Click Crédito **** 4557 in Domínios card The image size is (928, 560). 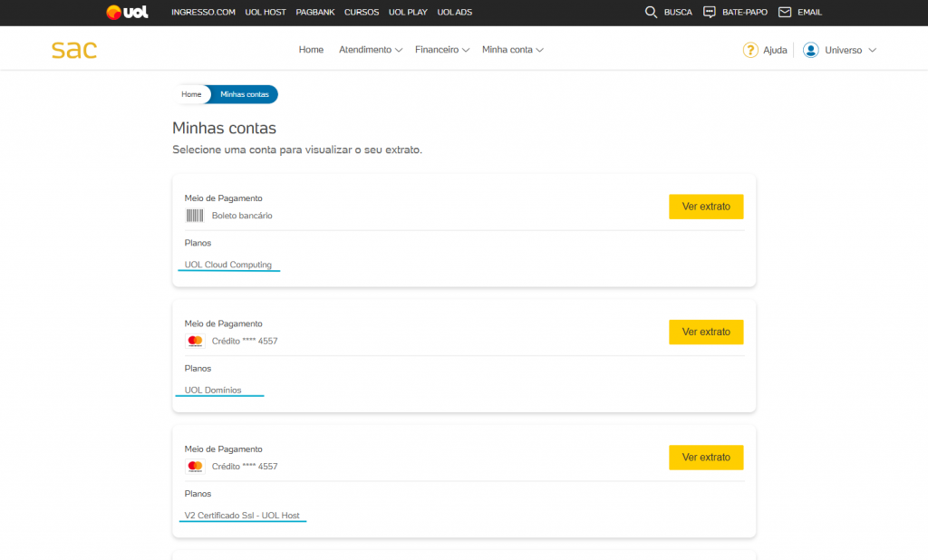point(245,341)
